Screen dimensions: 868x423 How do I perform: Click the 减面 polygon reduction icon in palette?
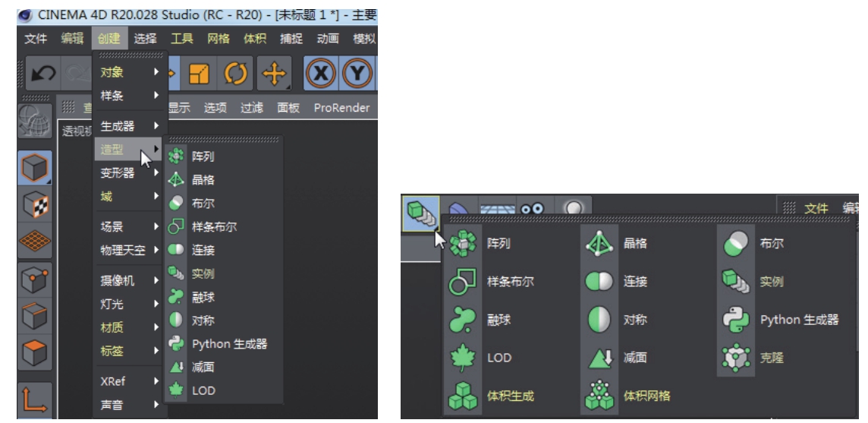coord(599,358)
